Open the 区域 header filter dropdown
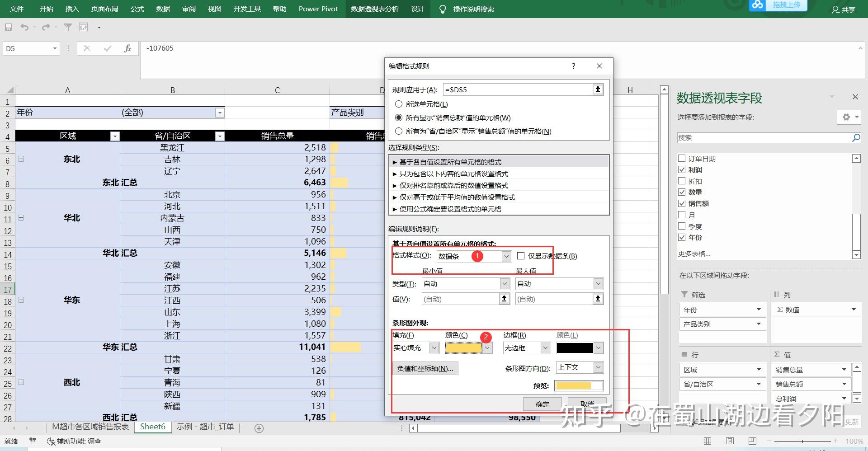Image resolution: width=868 pixels, height=451 pixels. click(115, 136)
